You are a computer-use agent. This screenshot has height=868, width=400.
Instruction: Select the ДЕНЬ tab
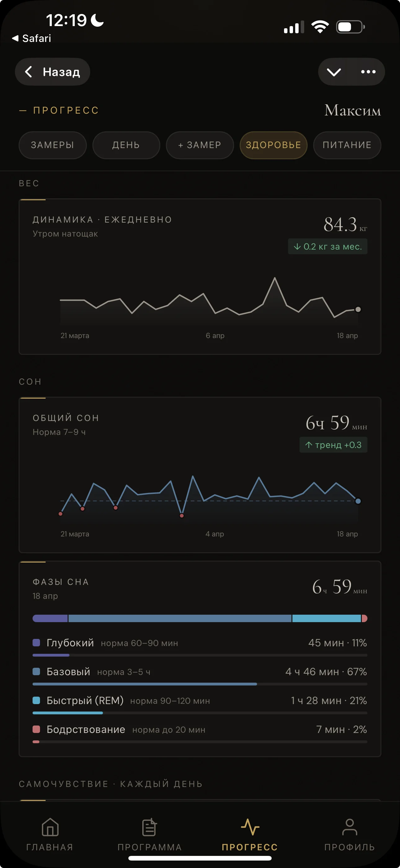pyautogui.click(x=126, y=145)
